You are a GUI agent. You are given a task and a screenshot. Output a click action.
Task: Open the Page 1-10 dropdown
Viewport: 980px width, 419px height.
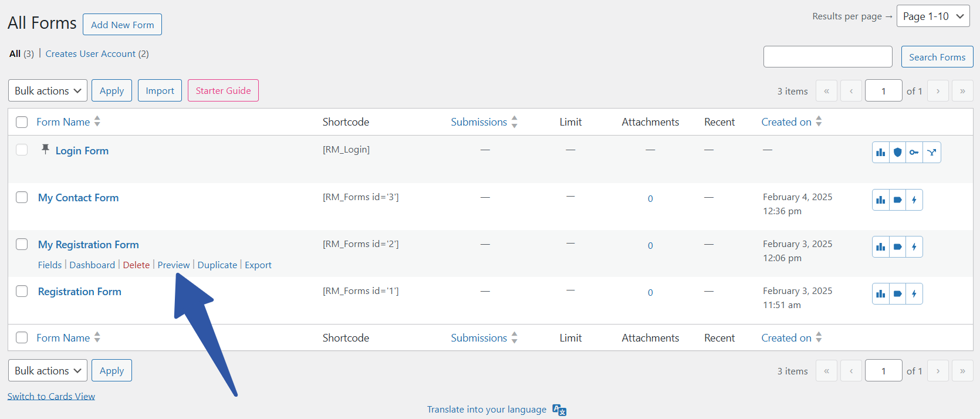(x=933, y=16)
